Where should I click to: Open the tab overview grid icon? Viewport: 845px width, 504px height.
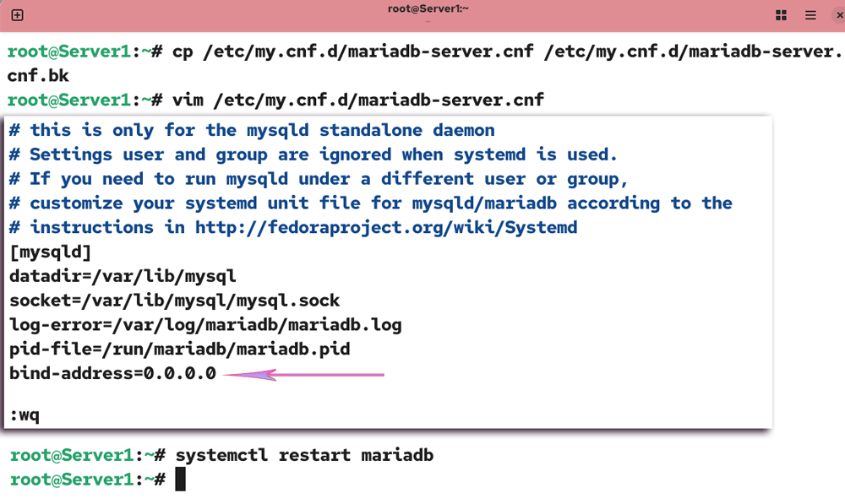(781, 15)
